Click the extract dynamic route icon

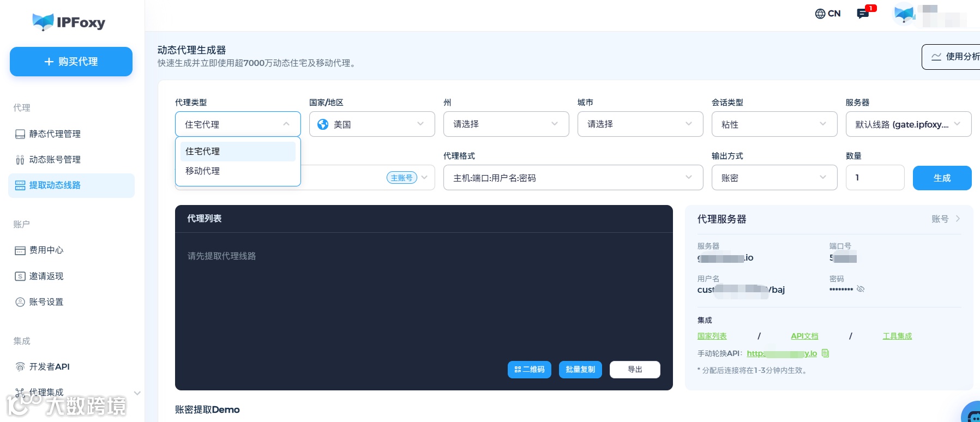(20, 185)
